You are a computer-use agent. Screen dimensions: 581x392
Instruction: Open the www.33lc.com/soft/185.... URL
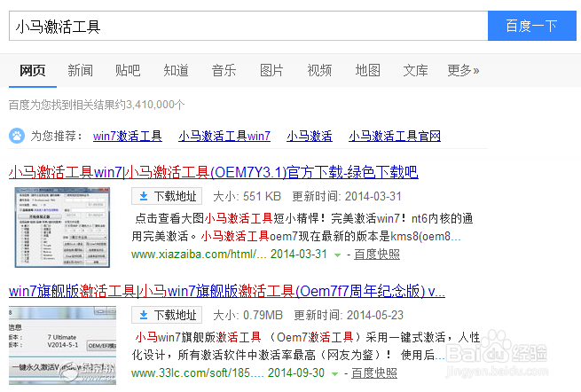click(x=198, y=372)
